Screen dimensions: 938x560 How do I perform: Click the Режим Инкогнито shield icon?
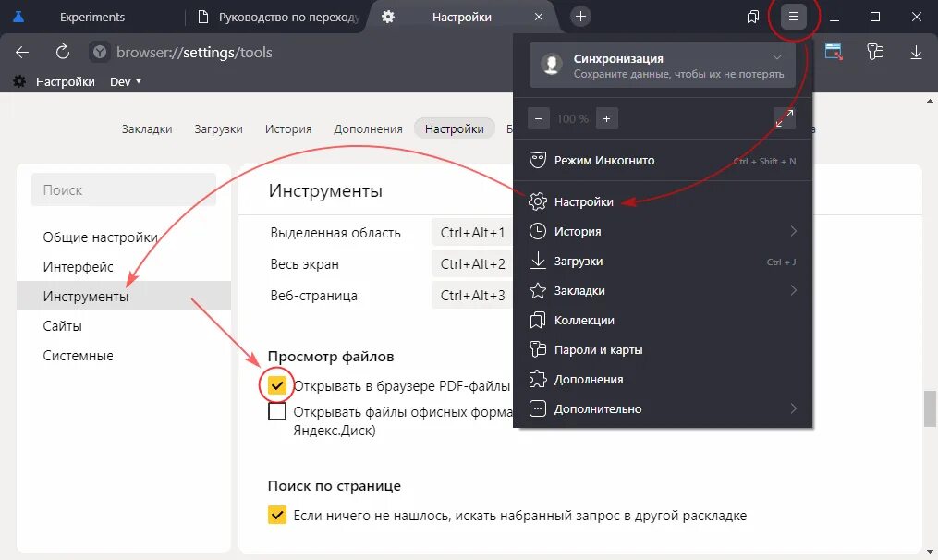tap(537, 160)
